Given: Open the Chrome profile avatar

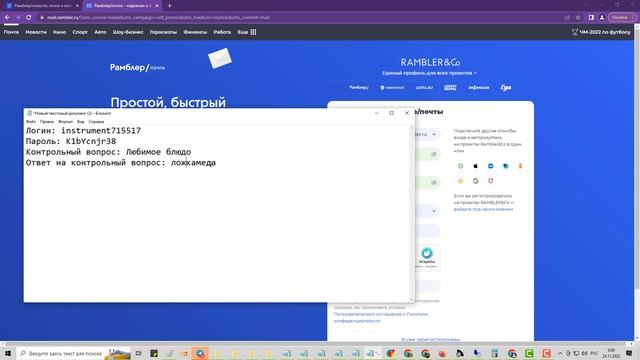Looking at the screenshot, I should coord(602,18).
